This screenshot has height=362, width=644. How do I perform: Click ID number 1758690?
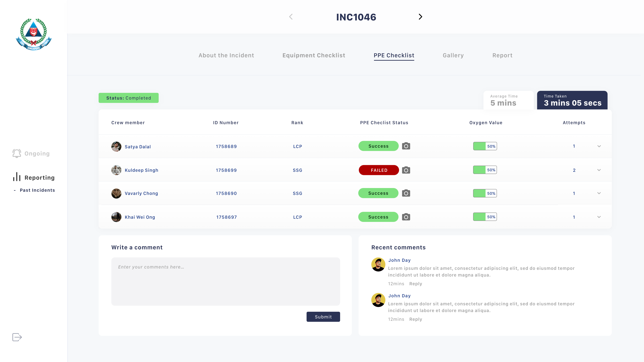pyautogui.click(x=226, y=193)
